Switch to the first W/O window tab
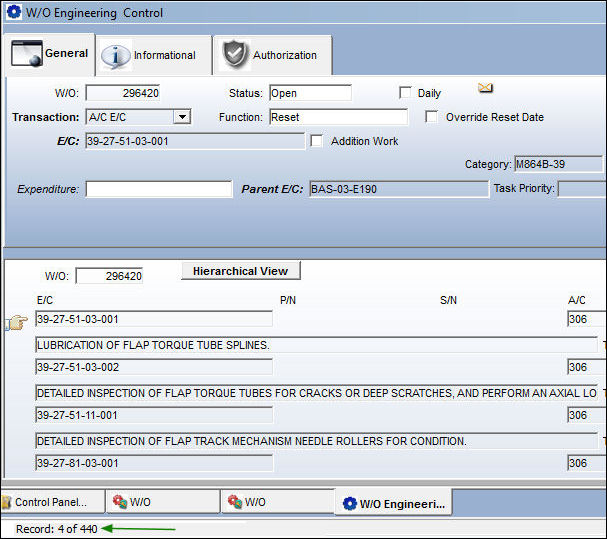 (163, 502)
